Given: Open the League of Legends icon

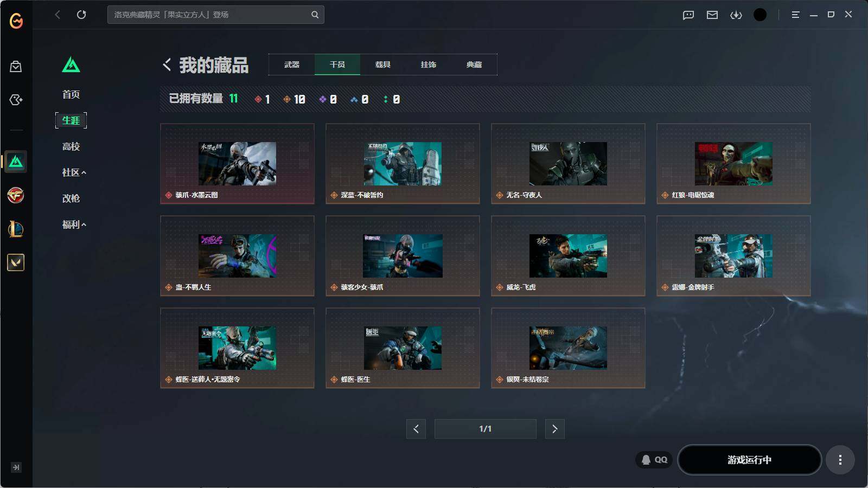Looking at the screenshot, I should pos(16,229).
